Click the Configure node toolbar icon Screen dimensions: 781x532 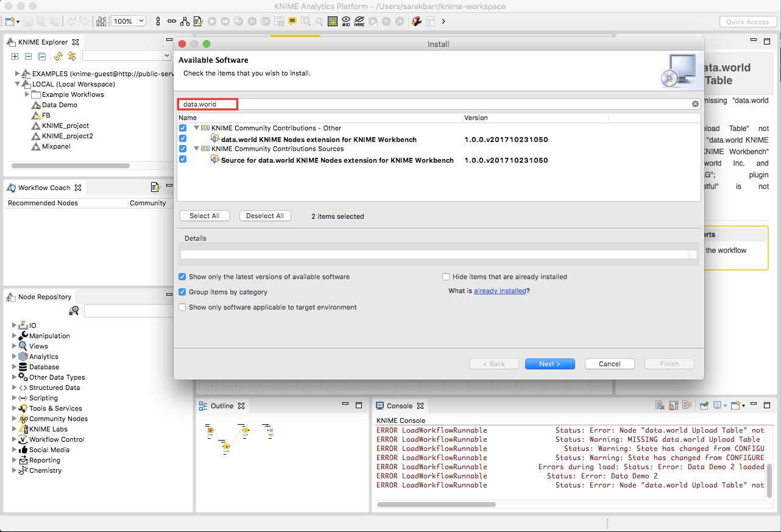198,21
